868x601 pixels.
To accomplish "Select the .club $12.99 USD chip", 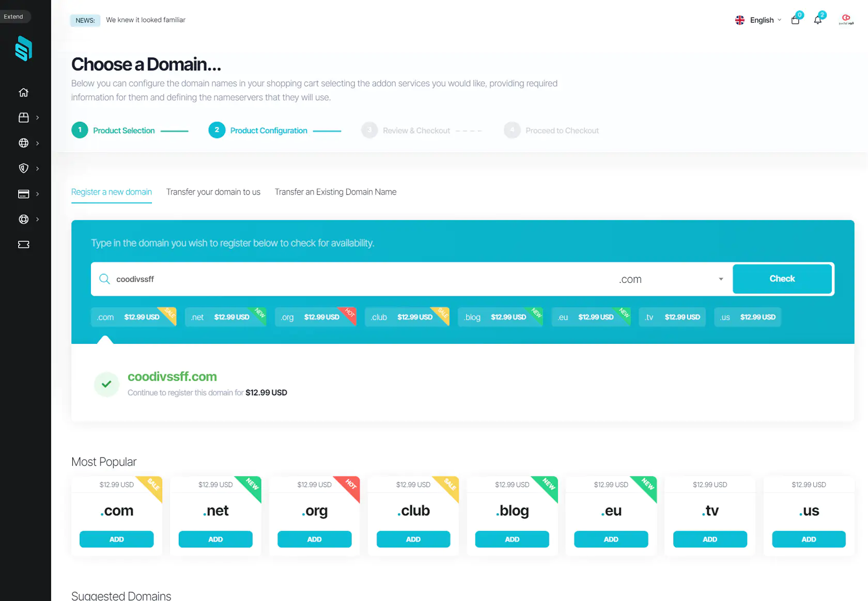I will pos(407,317).
